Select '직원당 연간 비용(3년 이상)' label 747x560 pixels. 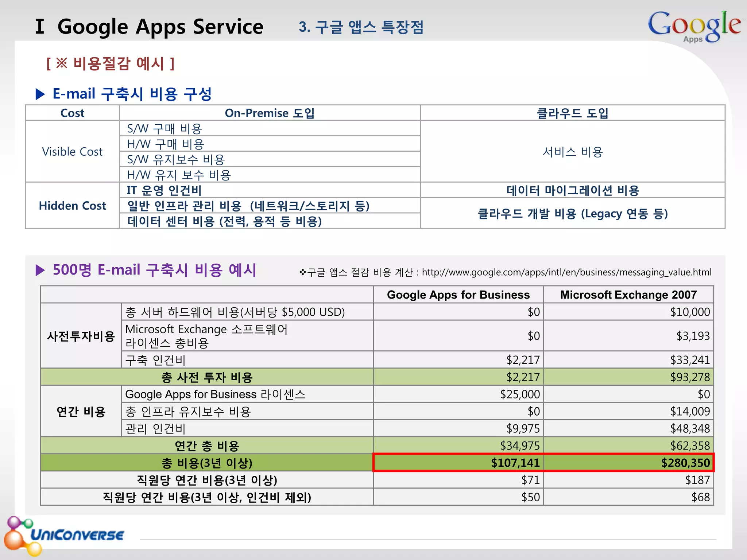click(x=207, y=480)
